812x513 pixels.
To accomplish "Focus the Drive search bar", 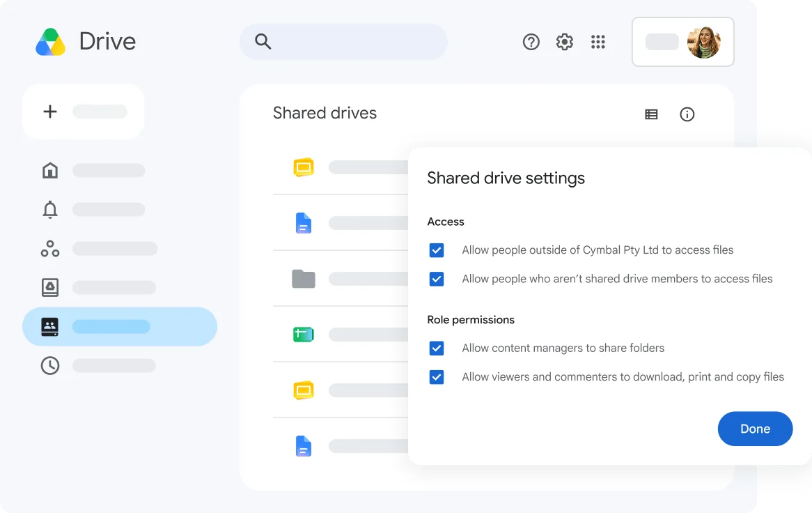I will [x=343, y=41].
